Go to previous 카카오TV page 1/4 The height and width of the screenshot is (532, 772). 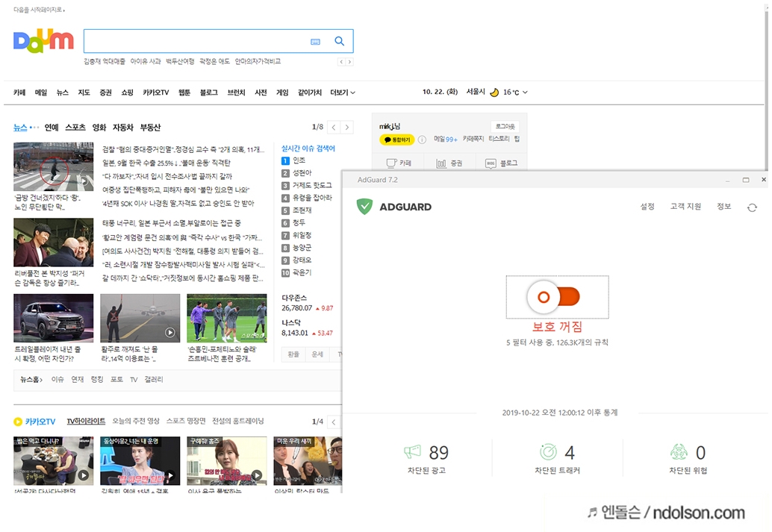[334, 422]
